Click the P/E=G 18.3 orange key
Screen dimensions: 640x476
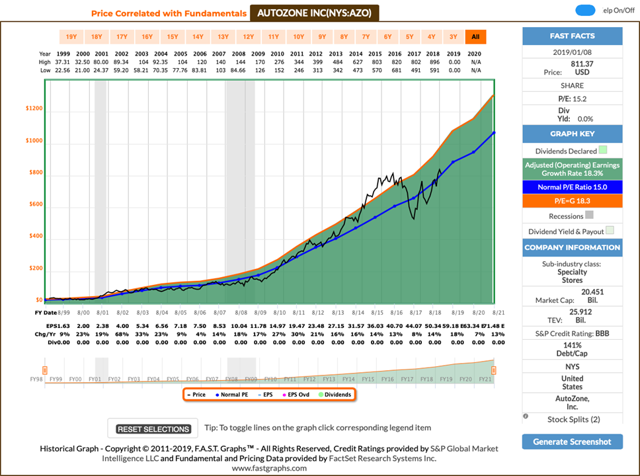572,201
